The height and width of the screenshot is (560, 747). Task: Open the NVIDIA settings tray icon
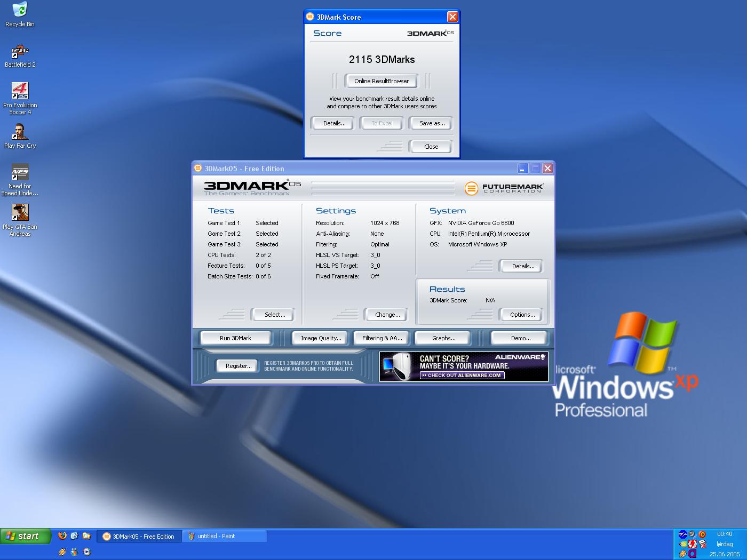683,544
